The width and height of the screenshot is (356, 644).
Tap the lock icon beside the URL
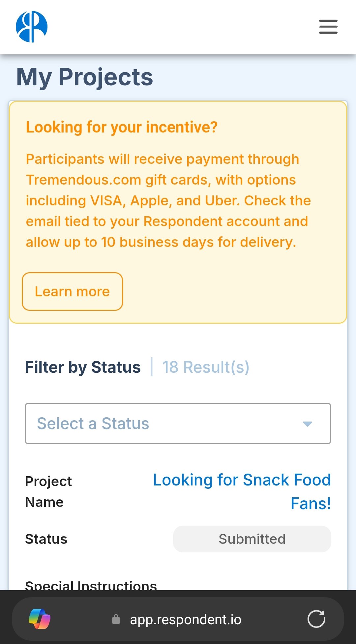pos(116,619)
